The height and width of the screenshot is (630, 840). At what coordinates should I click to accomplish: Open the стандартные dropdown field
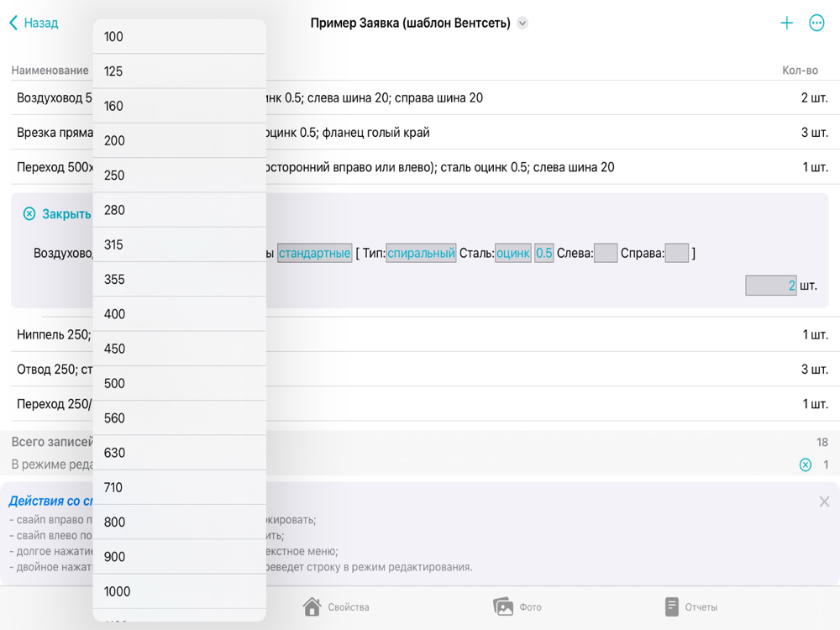[314, 253]
